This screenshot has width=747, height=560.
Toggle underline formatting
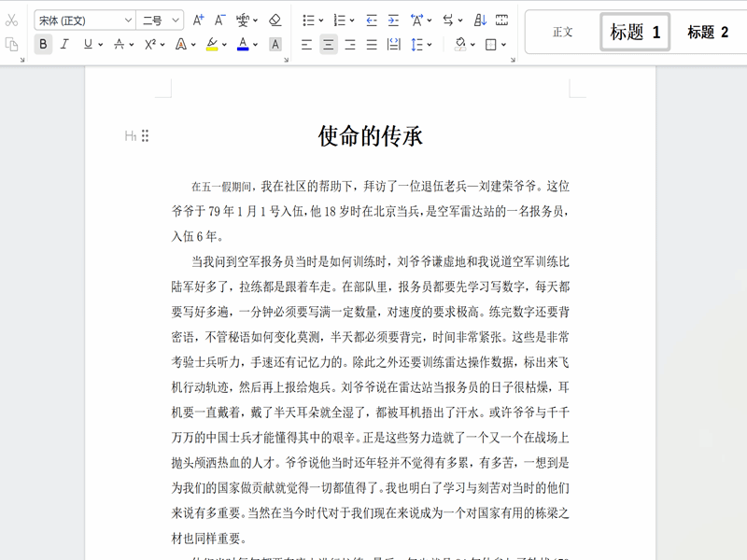point(88,44)
